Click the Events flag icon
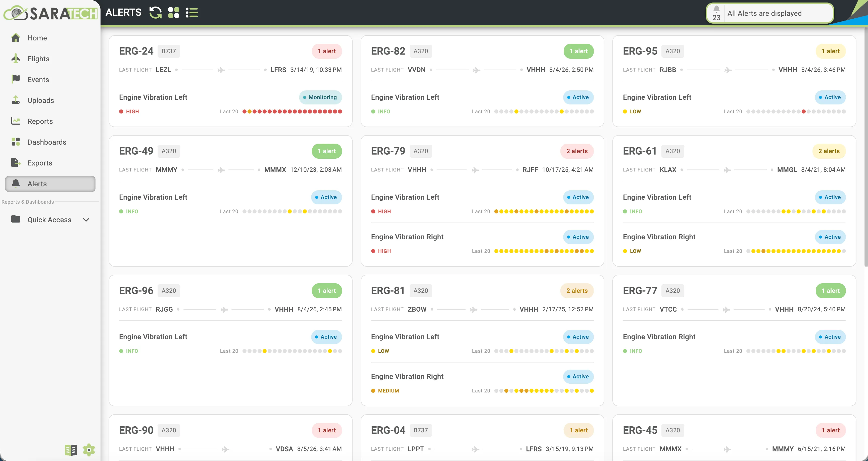 [x=16, y=79]
